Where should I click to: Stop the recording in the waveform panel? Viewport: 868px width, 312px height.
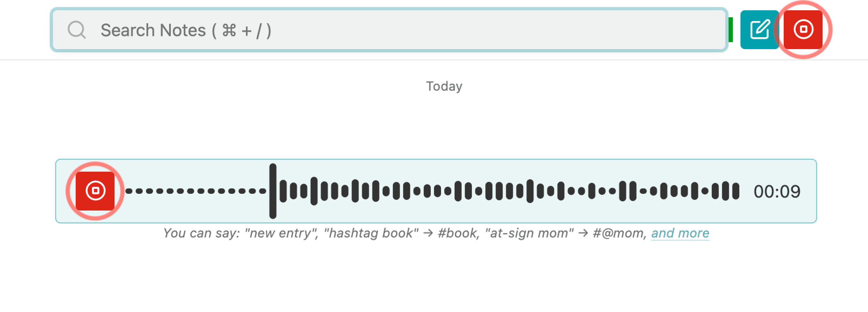coord(95,191)
